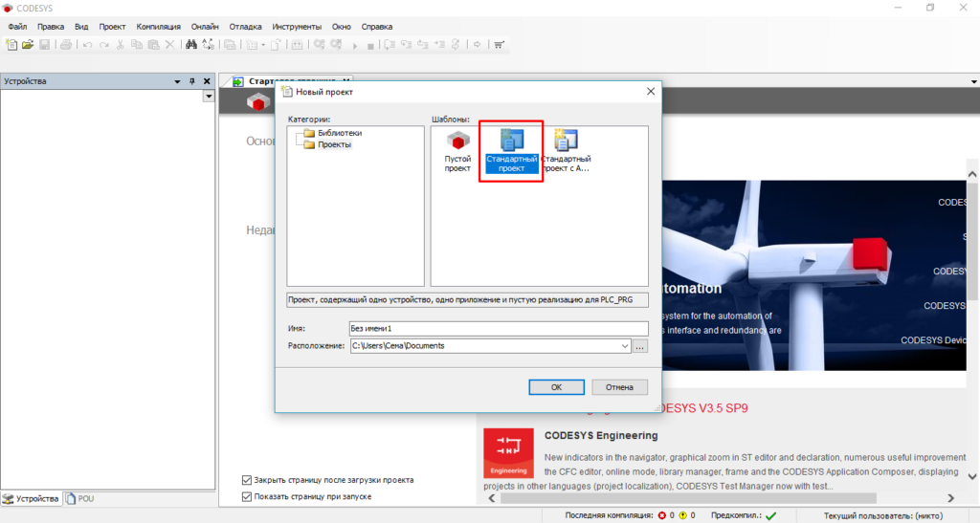Open the Расположение path dropdown
The width and height of the screenshot is (980, 523).
pos(624,346)
